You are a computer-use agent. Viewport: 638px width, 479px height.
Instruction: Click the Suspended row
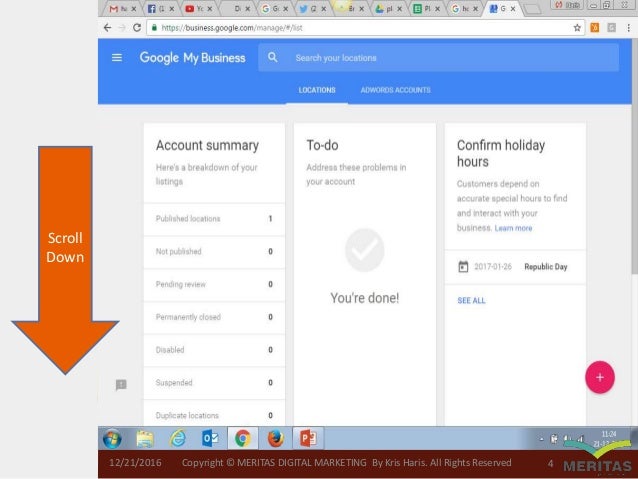pos(214,383)
